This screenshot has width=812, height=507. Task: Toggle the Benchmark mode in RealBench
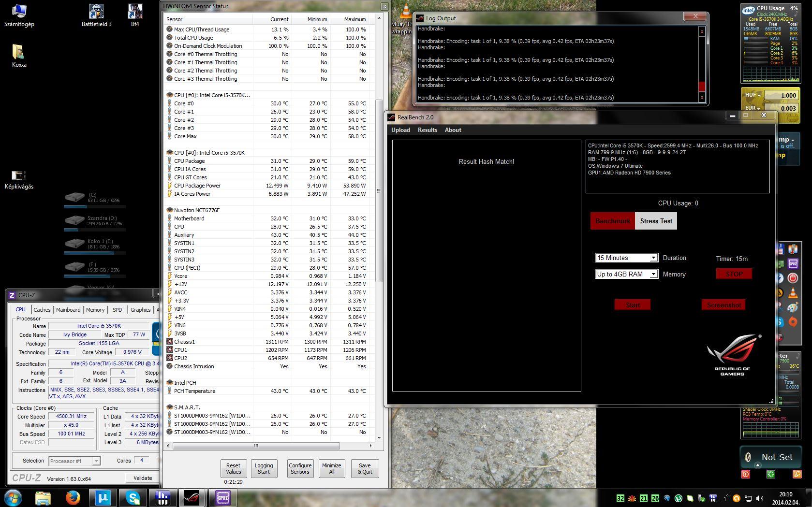(x=612, y=221)
